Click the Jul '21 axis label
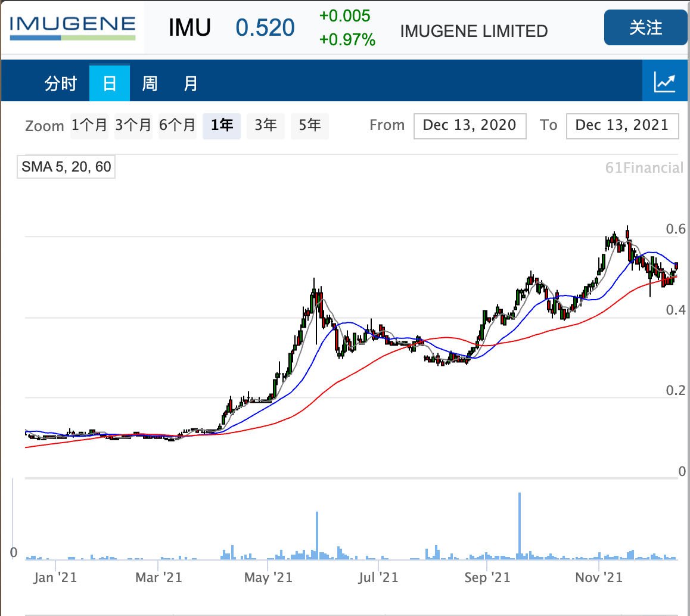Image resolution: width=690 pixels, height=616 pixels. [378, 577]
